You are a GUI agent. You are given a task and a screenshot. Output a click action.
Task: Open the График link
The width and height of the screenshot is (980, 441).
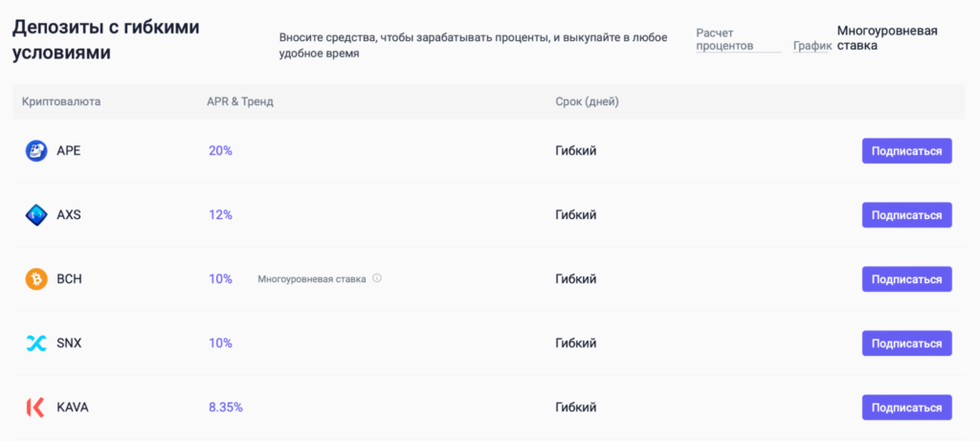pyautogui.click(x=812, y=46)
